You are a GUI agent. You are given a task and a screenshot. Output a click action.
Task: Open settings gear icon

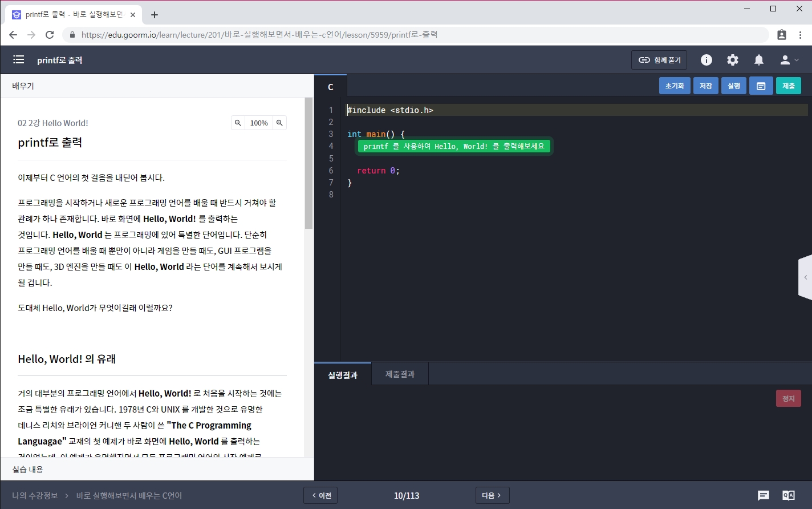pyautogui.click(x=733, y=60)
